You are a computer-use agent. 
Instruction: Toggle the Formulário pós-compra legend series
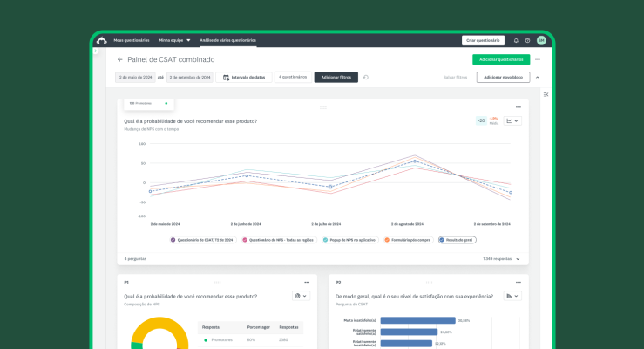(x=405, y=239)
